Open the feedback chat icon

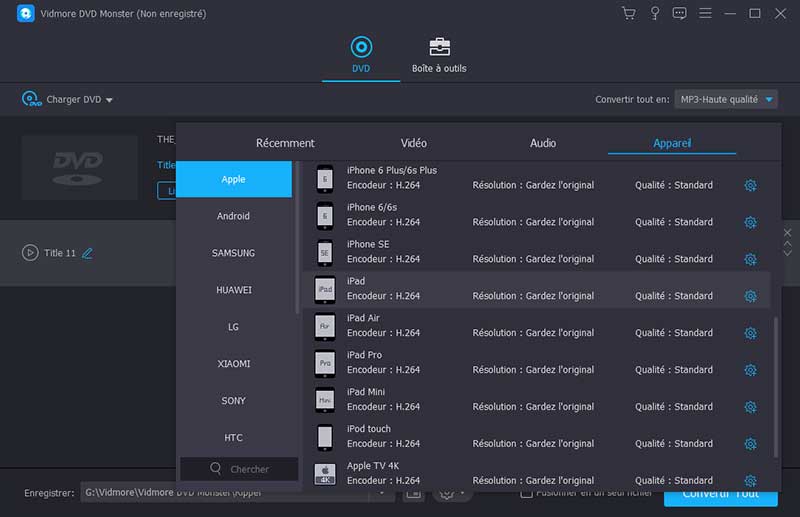coord(679,14)
